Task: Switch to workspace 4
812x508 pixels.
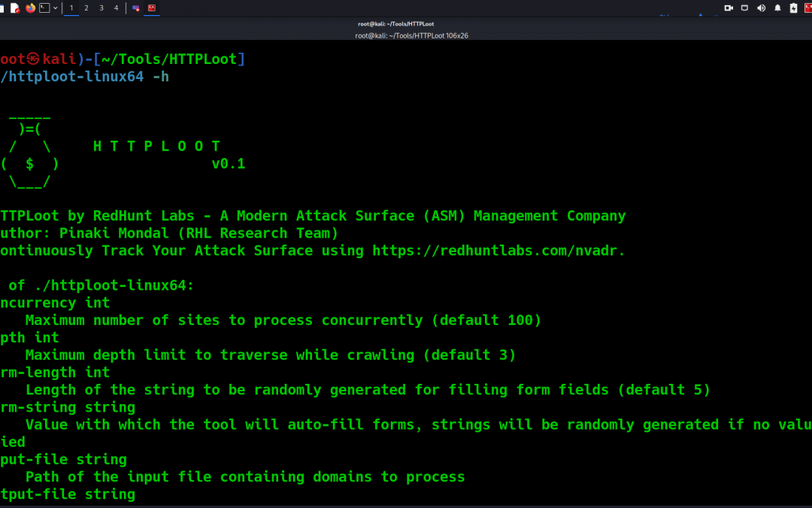Action: (x=116, y=8)
